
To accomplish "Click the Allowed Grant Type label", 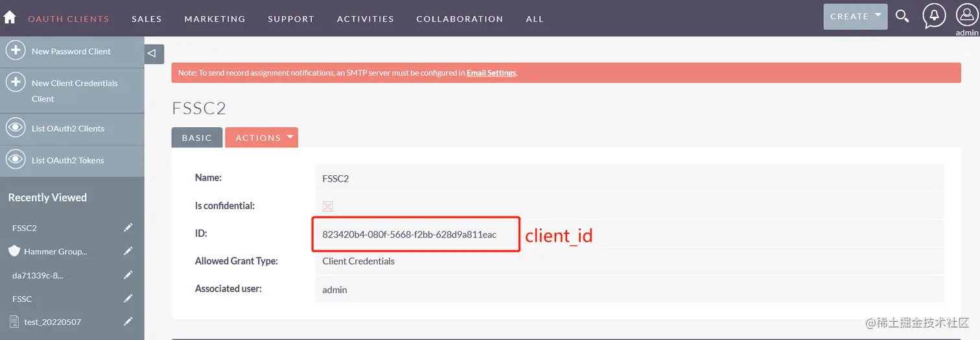I will coord(237,261).
